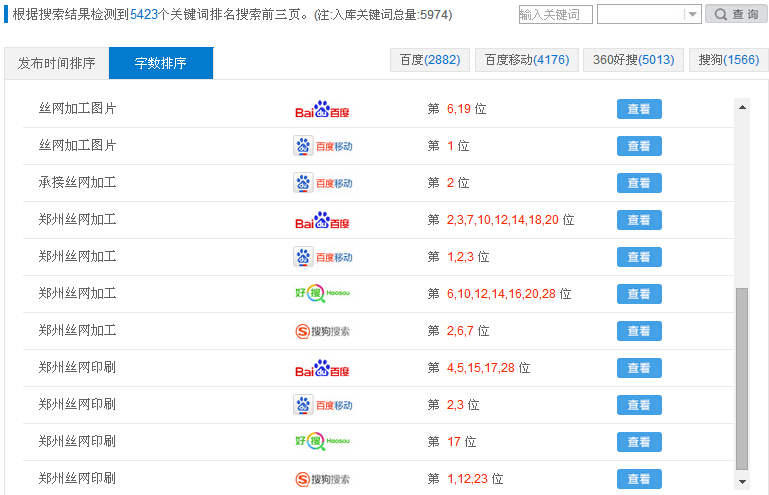This screenshot has width=769, height=495.
Task: Switch to 字数排序 tab
Action: pyautogui.click(x=161, y=63)
